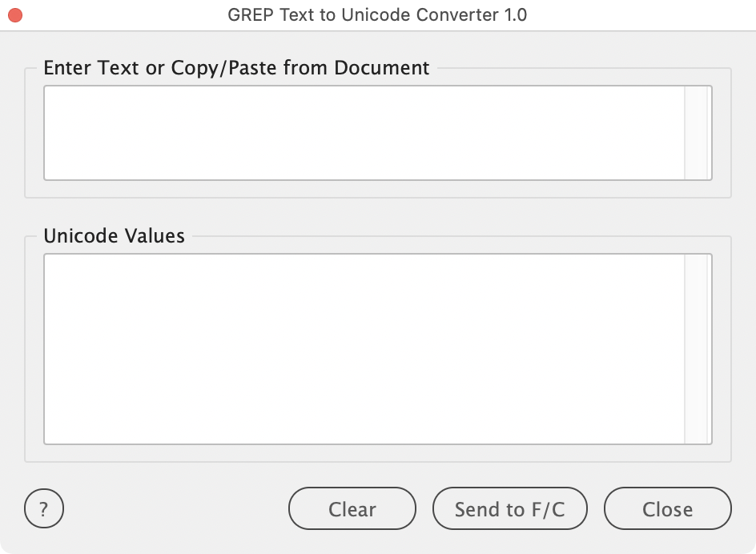Image resolution: width=756 pixels, height=554 pixels.
Task: Click the window title bar text
Action: (x=377, y=15)
